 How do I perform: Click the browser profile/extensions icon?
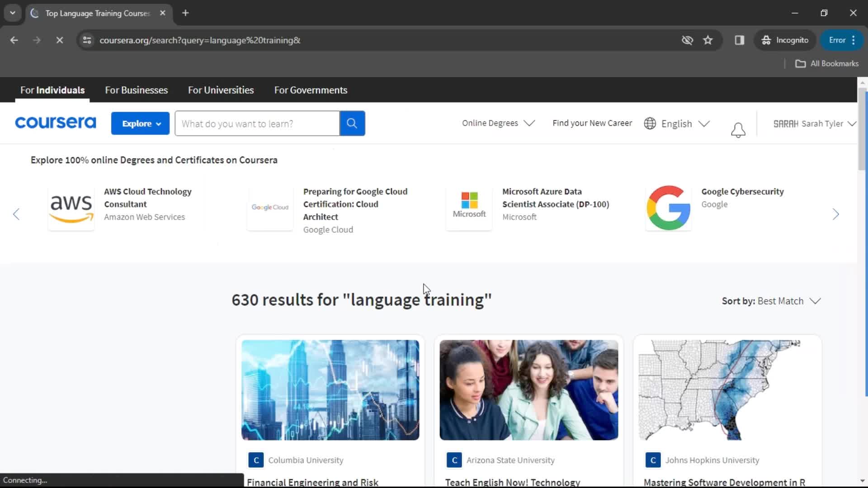click(740, 40)
